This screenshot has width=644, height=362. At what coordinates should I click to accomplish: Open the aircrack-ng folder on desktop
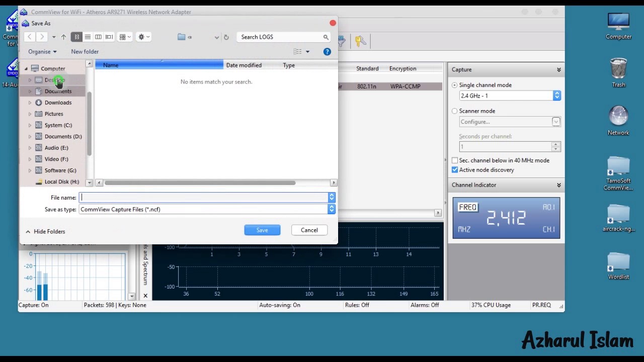point(618,218)
